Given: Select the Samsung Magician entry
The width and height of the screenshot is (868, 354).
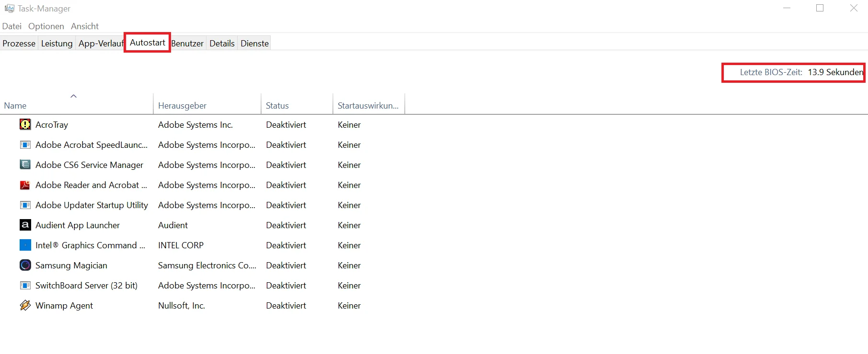Looking at the screenshot, I should pos(71,265).
